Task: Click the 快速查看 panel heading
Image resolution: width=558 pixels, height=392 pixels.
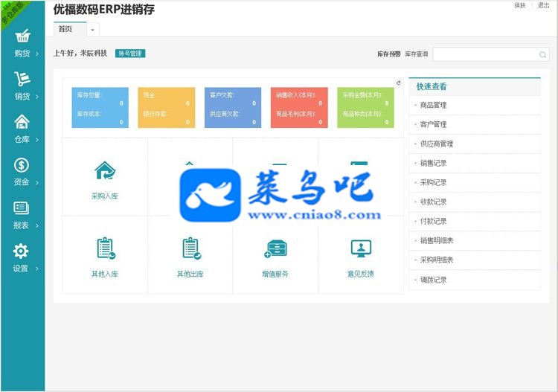Action: pyautogui.click(x=432, y=86)
